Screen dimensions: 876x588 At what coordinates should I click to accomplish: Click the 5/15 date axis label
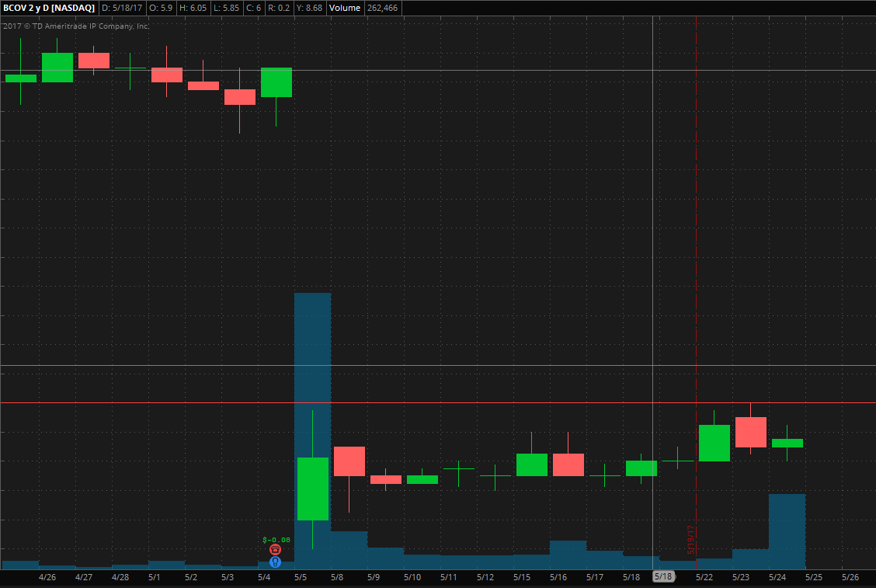tap(522, 577)
